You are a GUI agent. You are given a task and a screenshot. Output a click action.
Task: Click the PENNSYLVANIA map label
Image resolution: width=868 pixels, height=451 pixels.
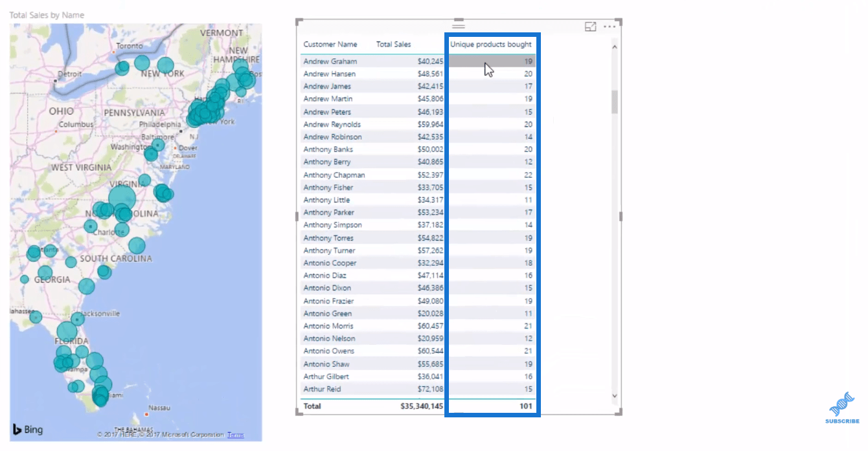pyautogui.click(x=134, y=113)
